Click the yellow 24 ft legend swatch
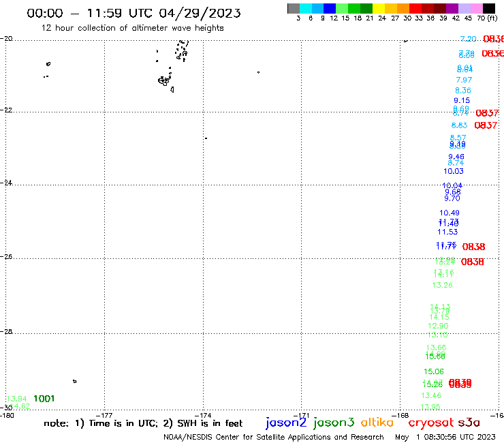The height and width of the screenshot is (443, 504). 379,8
